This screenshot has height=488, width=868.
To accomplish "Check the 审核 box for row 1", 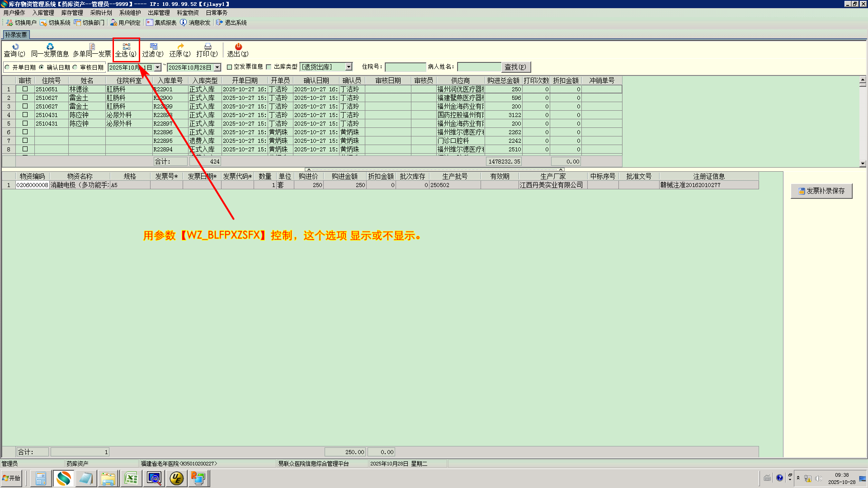I will (x=25, y=89).
